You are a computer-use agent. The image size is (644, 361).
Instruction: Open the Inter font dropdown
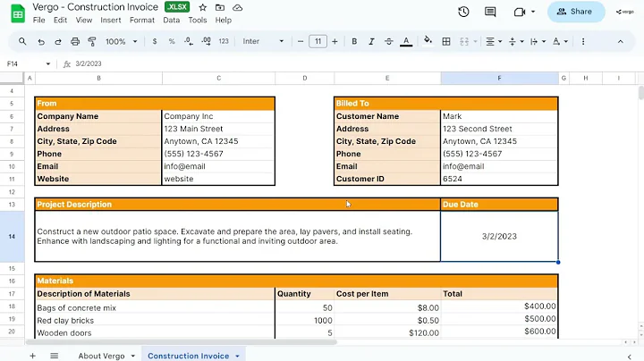263,41
